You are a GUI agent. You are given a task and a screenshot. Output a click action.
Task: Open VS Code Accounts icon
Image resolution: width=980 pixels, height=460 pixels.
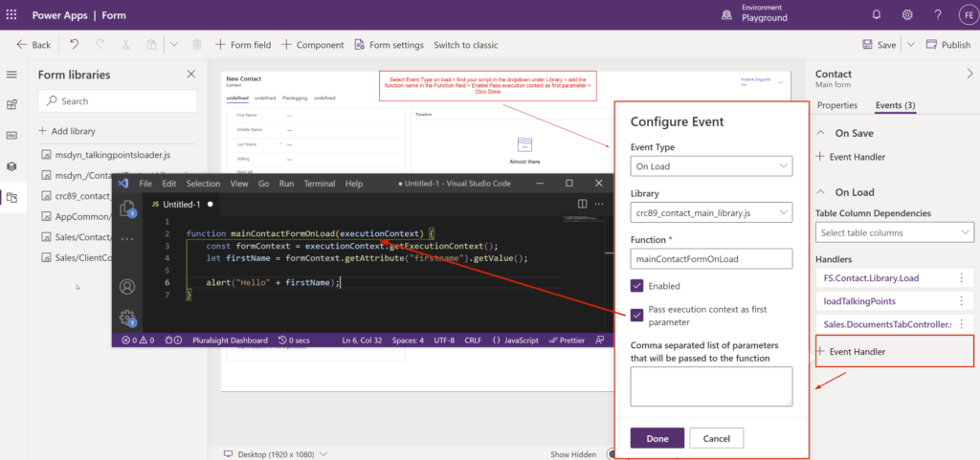[x=127, y=287]
